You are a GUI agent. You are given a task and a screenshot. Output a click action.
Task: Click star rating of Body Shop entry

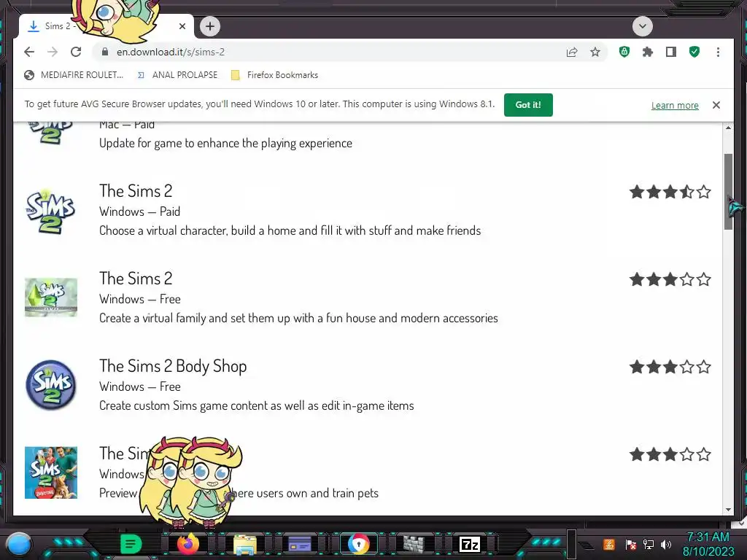tap(670, 367)
